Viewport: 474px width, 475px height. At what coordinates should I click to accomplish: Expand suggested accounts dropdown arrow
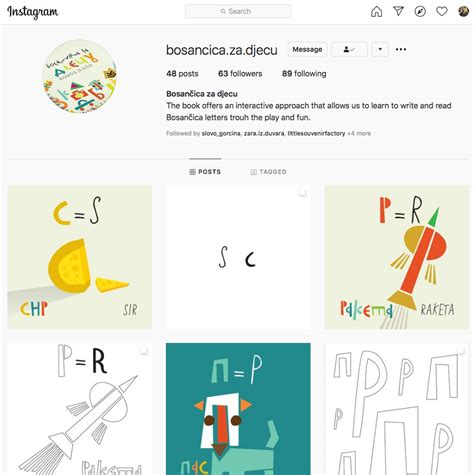[x=380, y=49]
